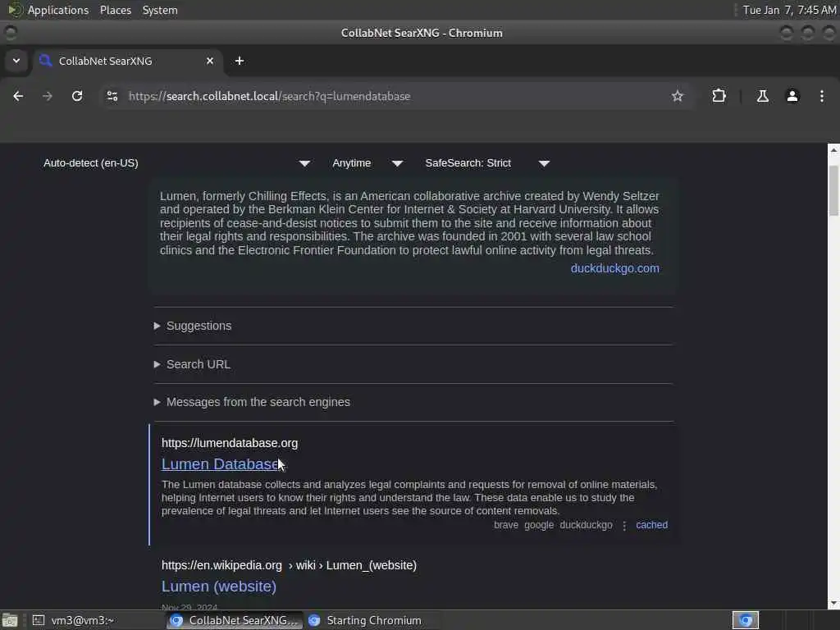Image resolution: width=840 pixels, height=630 pixels.
Task: Open cached version of Lumen Database
Action: click(x=651, y=525)
